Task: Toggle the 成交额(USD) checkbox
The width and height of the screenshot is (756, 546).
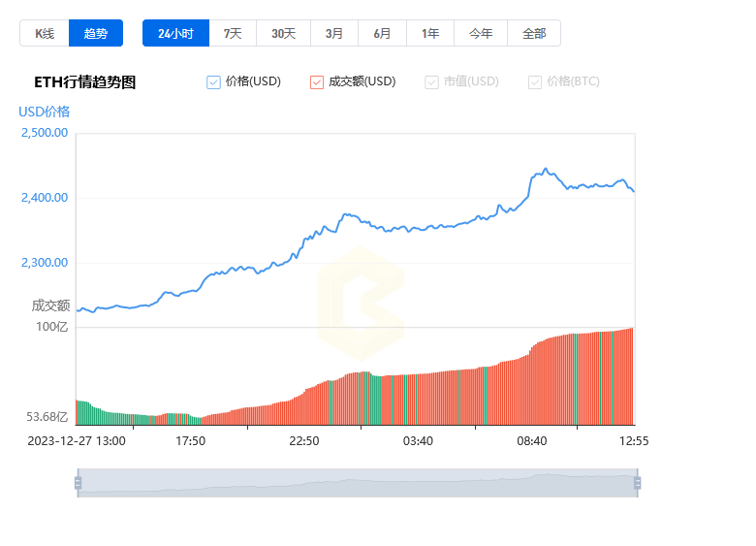Action: pos(317,82)
